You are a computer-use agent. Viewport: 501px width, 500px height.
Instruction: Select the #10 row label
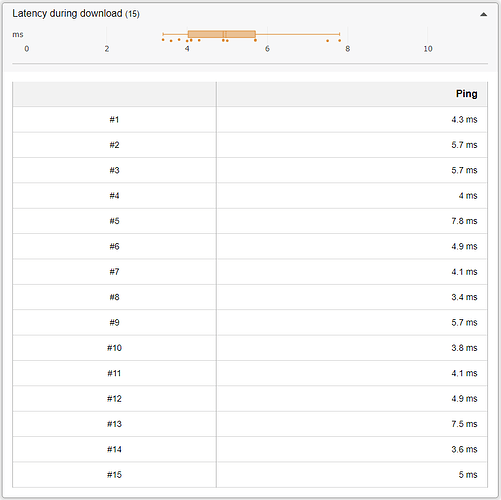[x=114, y=348]
